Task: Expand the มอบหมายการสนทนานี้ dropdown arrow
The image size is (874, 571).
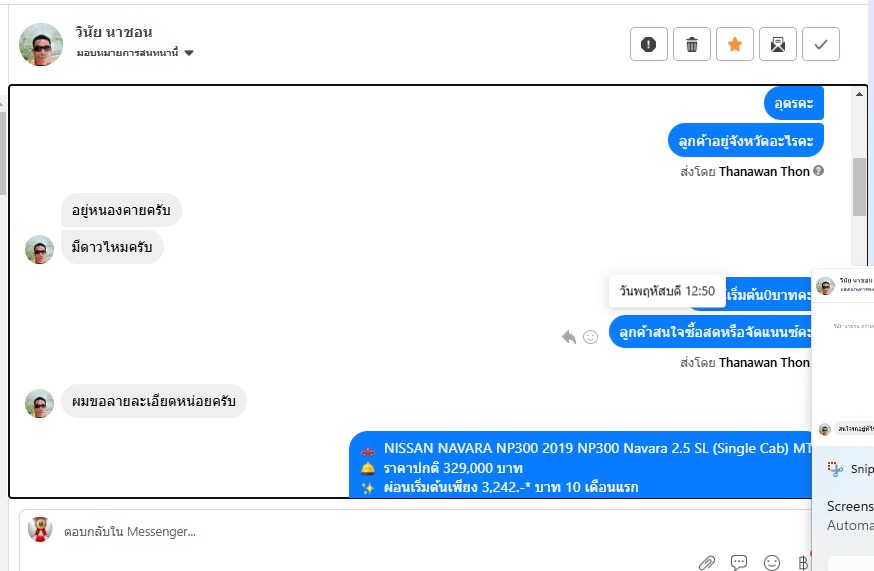Action: (x=189, y=53)
